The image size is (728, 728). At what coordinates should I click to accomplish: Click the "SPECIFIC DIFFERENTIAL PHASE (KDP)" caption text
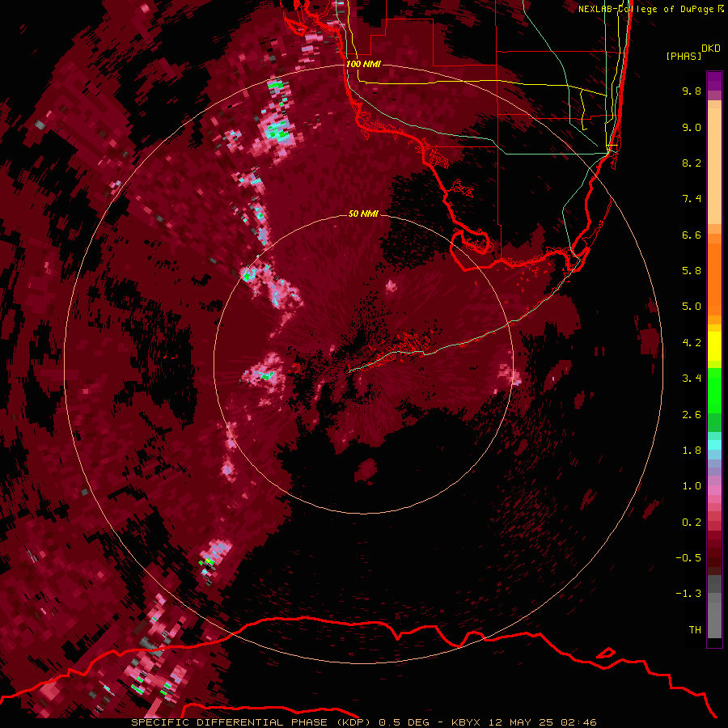[x=251, y=722]
